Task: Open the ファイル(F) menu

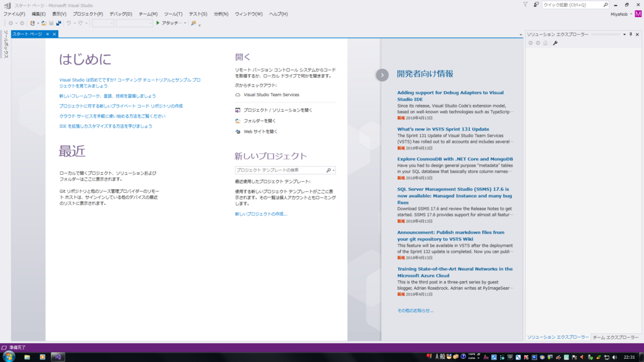Action: [14, 14]
